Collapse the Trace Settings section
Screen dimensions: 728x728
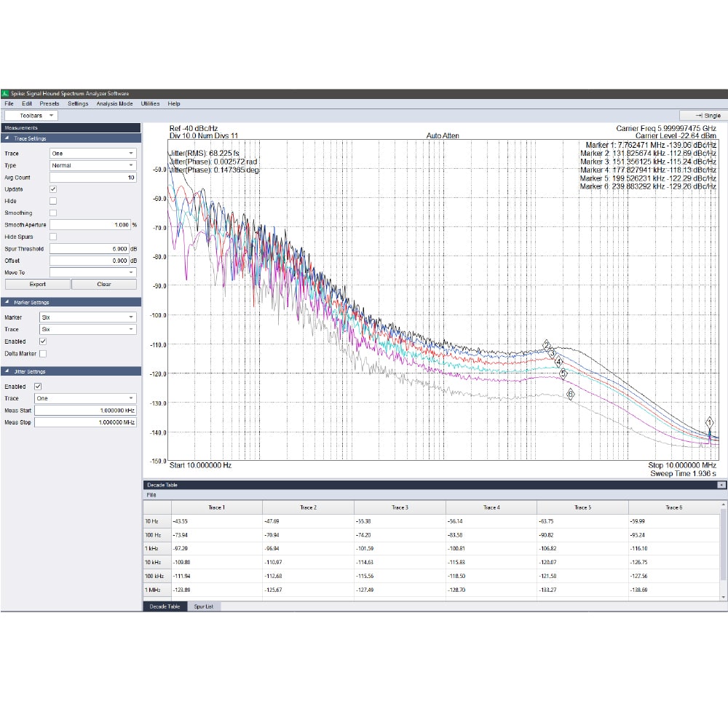tap(7, 138)
